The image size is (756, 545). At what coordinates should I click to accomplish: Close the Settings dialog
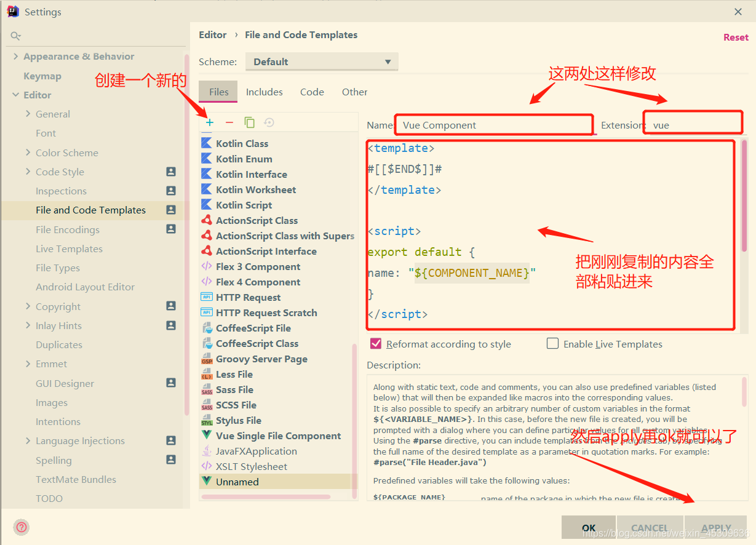pyautogui.click(x=738, y=12)
